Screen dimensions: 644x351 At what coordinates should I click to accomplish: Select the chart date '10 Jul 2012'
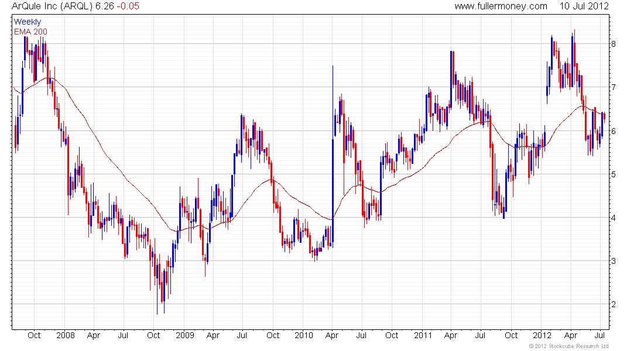pyautogui.click(x=584, y=6)
